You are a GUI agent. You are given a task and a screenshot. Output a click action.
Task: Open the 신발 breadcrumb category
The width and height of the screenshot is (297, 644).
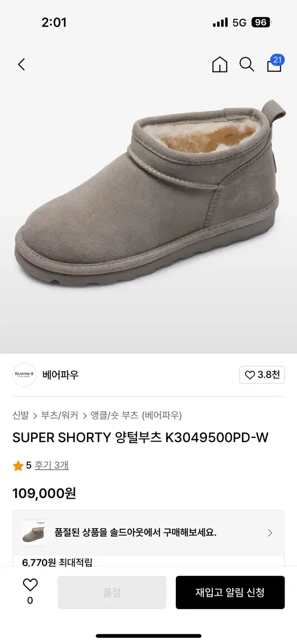(20, 415)
